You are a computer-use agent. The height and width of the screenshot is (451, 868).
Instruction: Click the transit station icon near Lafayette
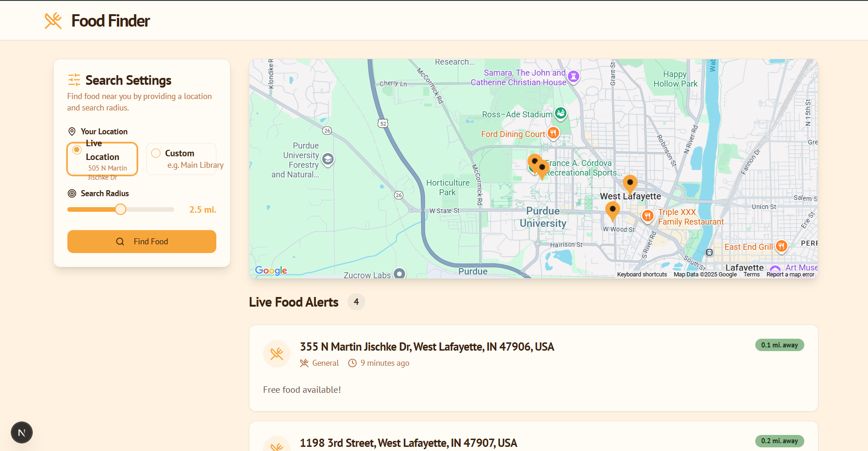point(709,252)
